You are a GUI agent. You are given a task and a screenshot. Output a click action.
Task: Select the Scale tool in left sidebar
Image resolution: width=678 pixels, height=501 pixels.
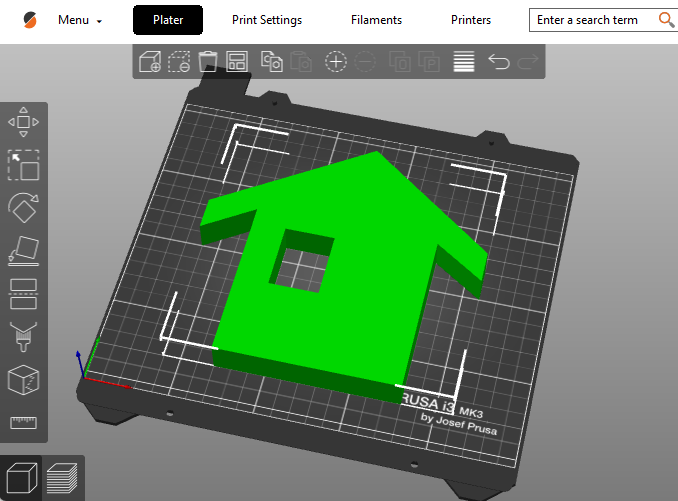[x=23, y=165]
